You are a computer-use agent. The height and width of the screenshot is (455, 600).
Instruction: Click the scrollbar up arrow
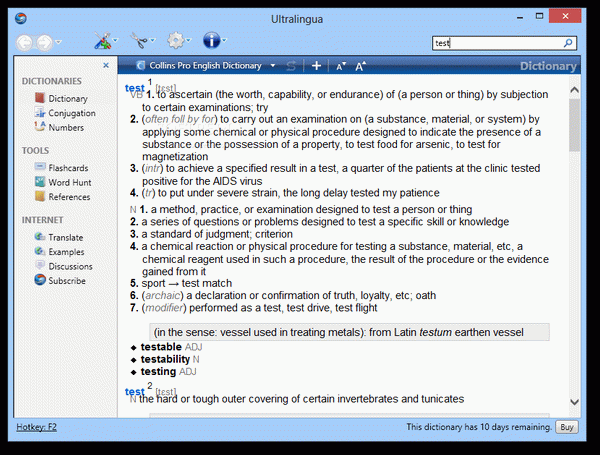point(574,90)
